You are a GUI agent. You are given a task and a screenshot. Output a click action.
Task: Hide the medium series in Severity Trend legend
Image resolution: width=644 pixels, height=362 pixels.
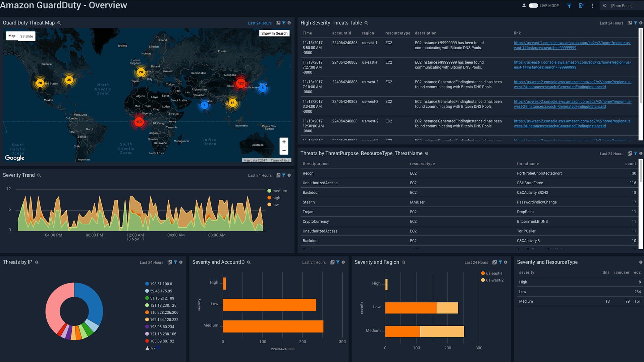click(277, 191)
